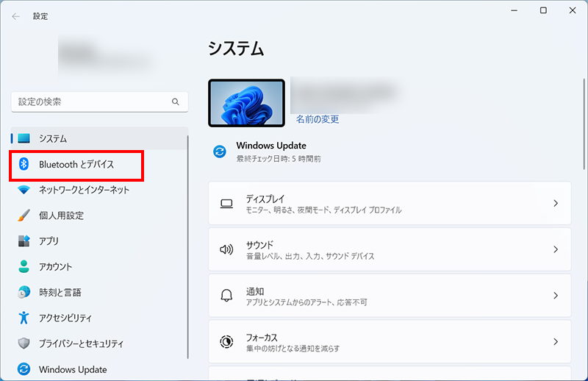588x381 pixels.
Task: Open 個人用設定 in the sidebar
Action: [99, 216]
